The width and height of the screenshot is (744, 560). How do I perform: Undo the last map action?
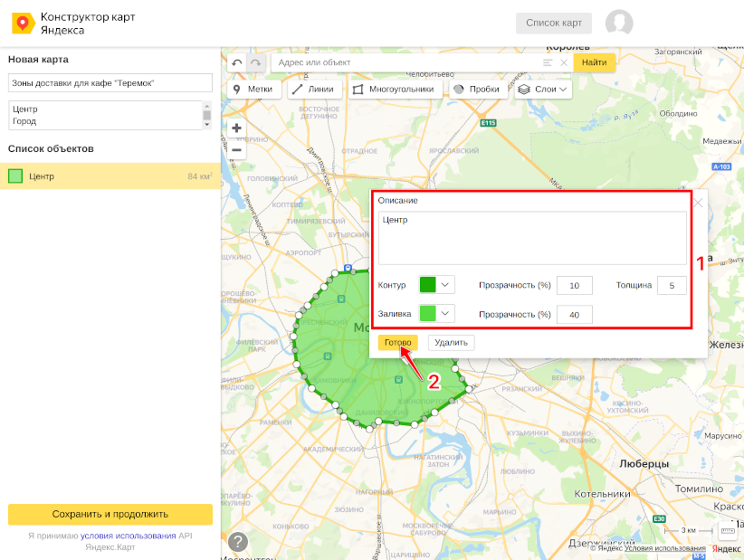(x=237, y=62)
